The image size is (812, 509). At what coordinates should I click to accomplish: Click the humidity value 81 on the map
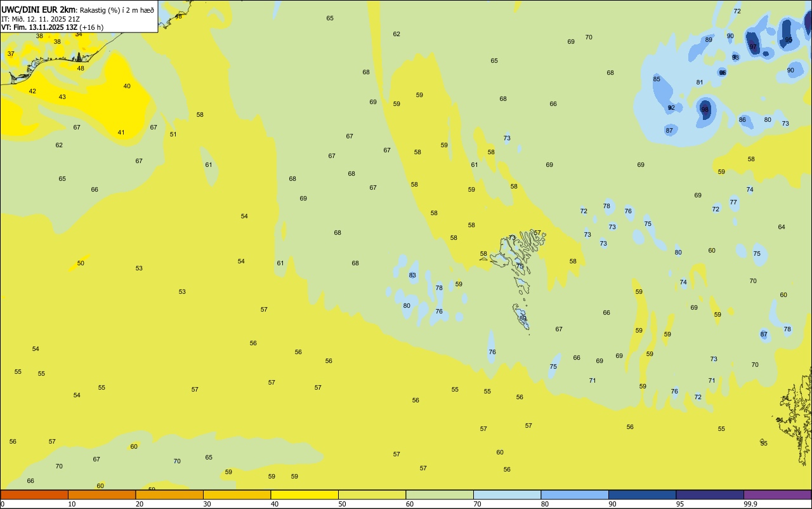click(x=700, y=83)
